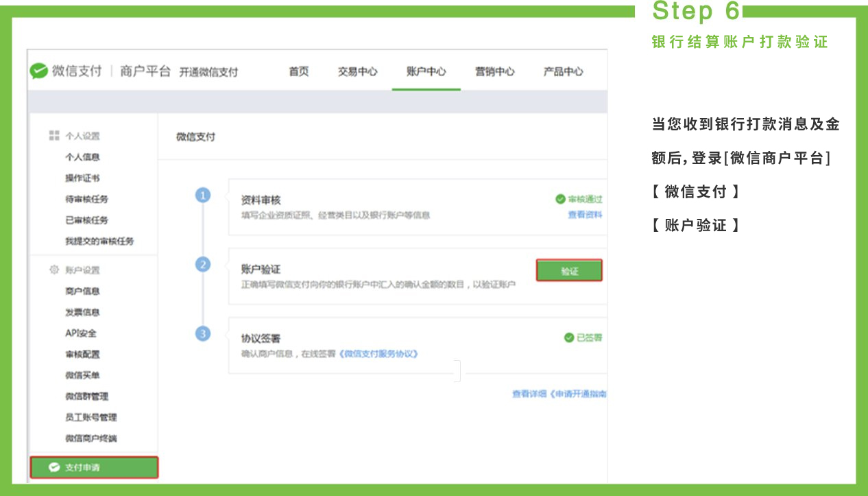Screen dimensions: 868x496
Task: Open API安全 in account settings
Action: [81, 333]
